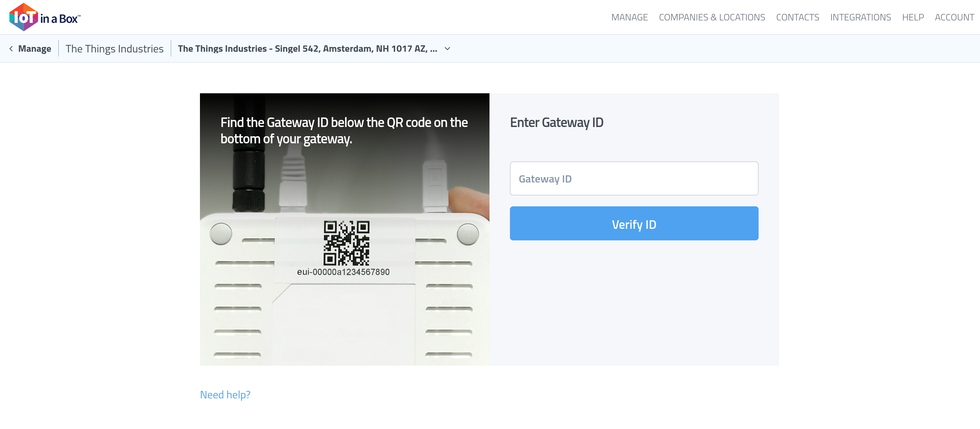
Task: Expand the location dropdown chevron
Action: (447, 49)
